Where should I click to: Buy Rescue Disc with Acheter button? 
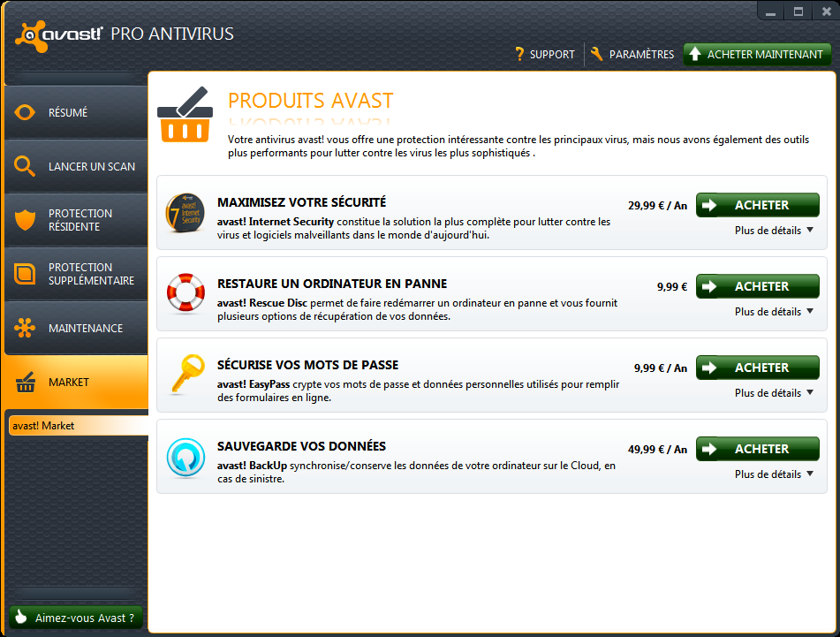758,286
